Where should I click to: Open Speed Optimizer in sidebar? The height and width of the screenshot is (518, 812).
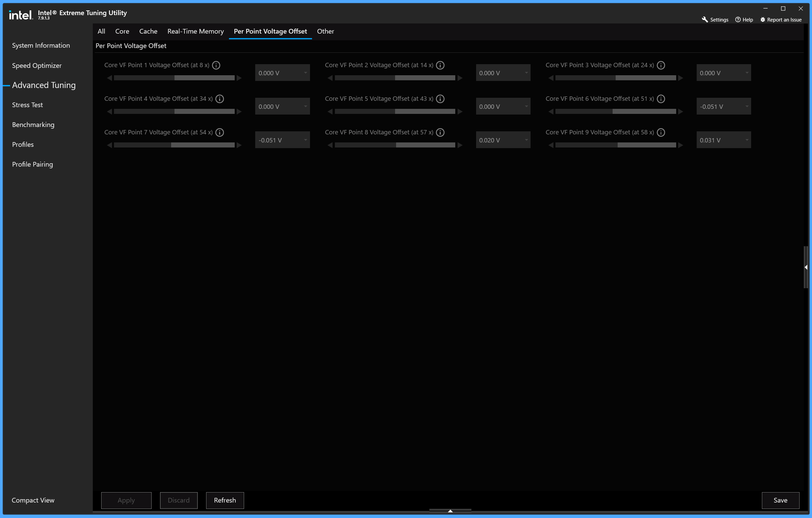(x=37, y=66)
